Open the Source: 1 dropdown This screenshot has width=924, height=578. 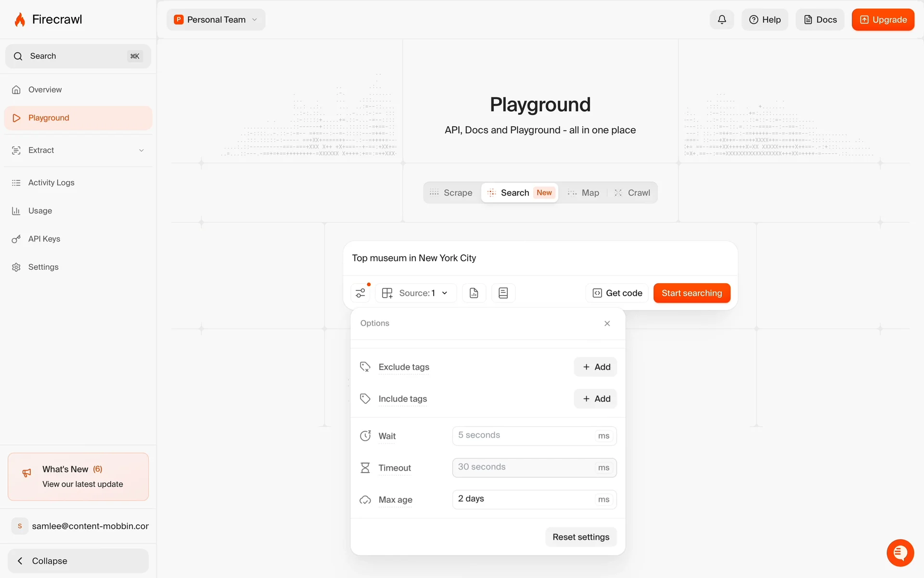point(416,293)
